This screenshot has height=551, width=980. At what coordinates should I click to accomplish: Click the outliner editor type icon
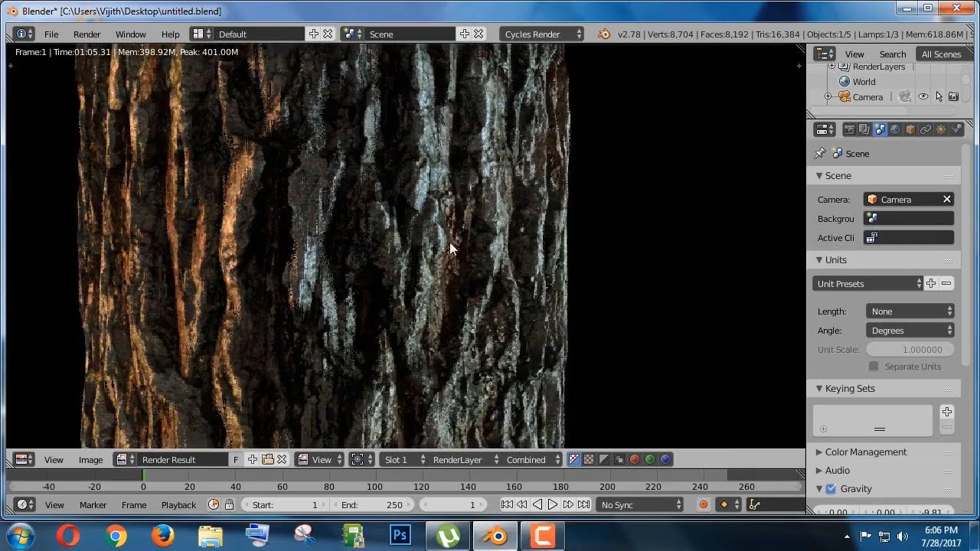(825, 54)
